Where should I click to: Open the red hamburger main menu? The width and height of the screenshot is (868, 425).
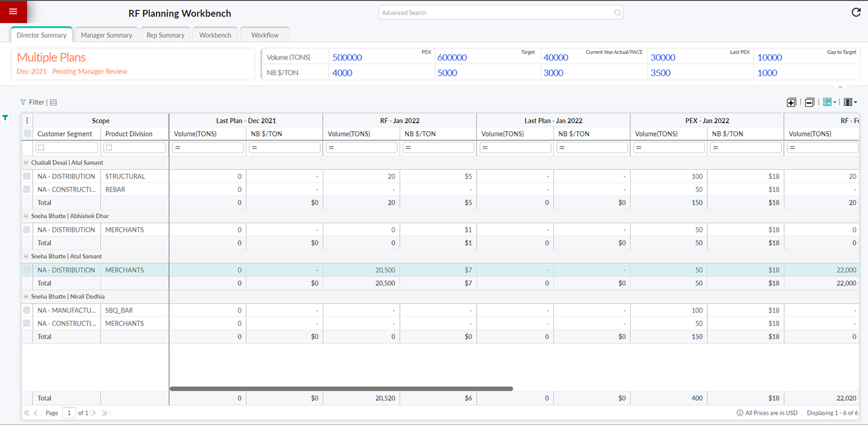[13, 12]
